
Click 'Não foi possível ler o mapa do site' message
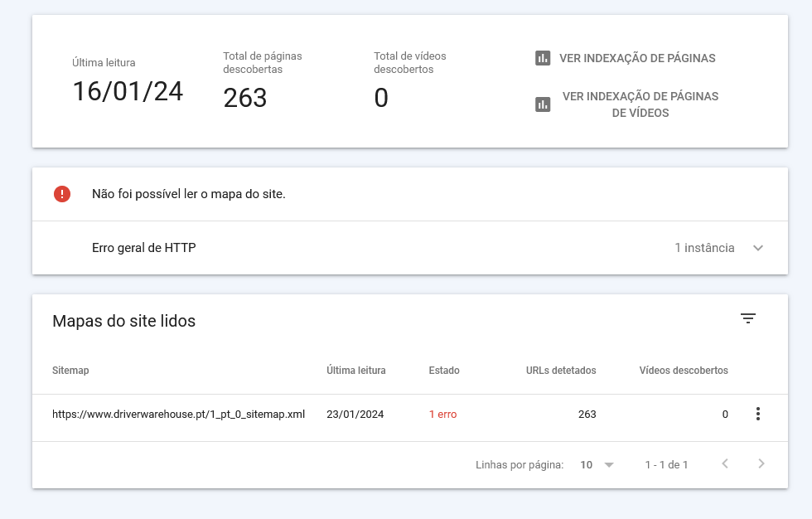(x=189, y=194)
